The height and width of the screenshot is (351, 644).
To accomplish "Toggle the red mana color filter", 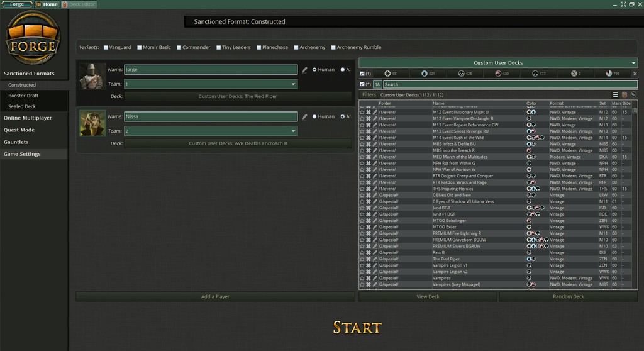I will pos(498,74).
